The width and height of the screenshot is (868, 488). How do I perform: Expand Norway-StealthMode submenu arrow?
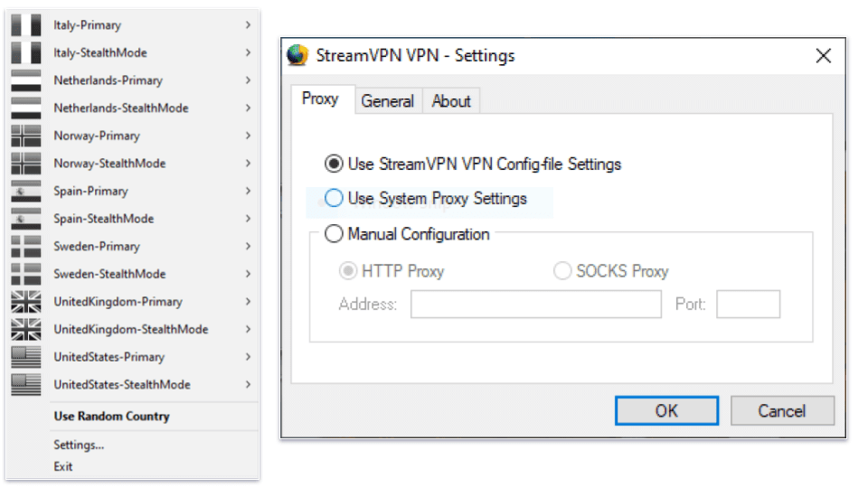pyautogui.click(x=248, y=164)
